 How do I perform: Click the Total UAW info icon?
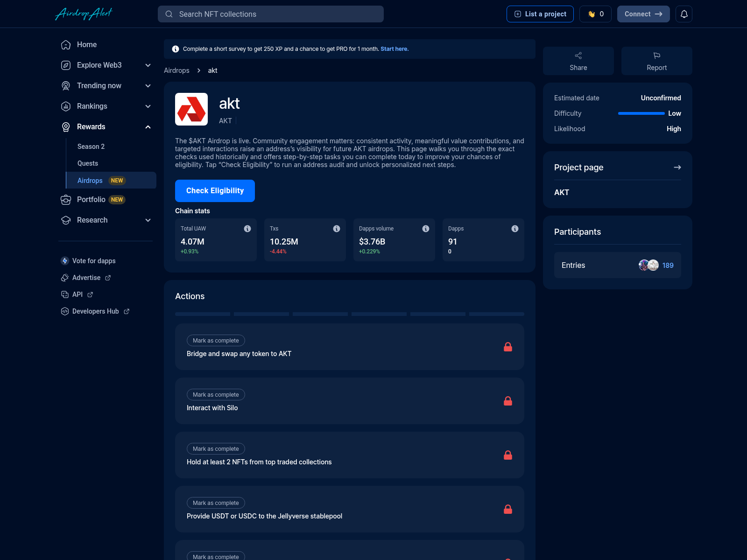pyautogui.click(x=247, y=229)
